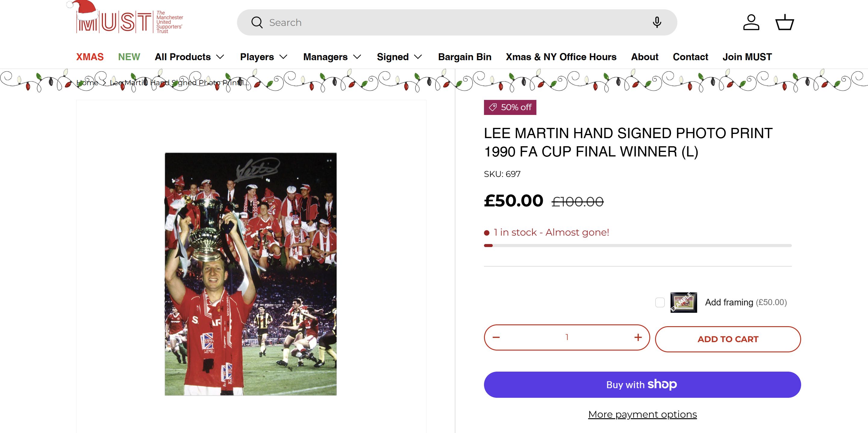Expand the All Products dropdown
This screenshot has width=868, height=433.
click(x=189, y=57)
